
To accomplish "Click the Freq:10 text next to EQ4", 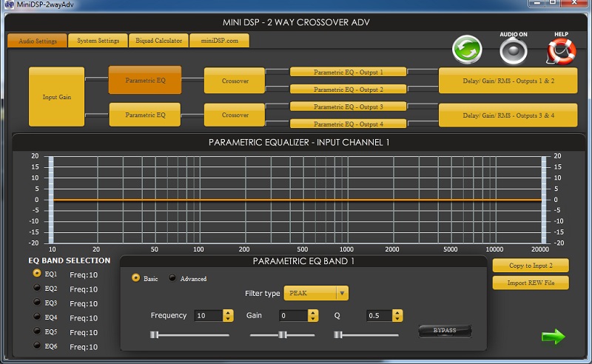I will tap(84, 318).
